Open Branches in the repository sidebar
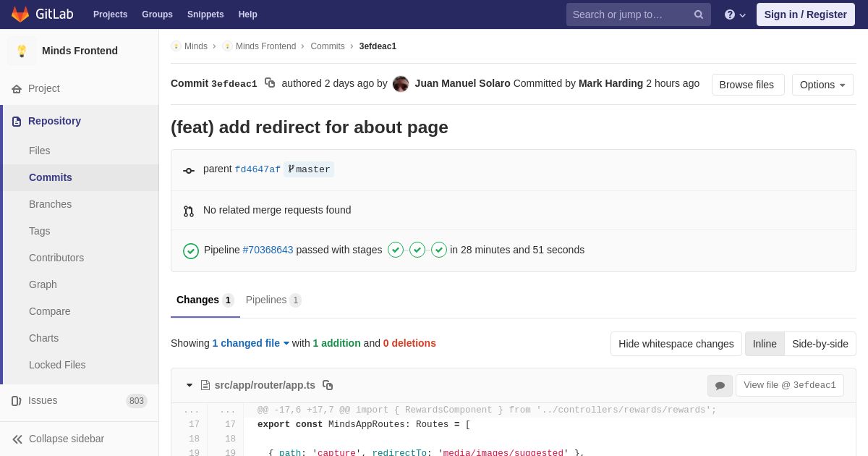 (50, 204)
